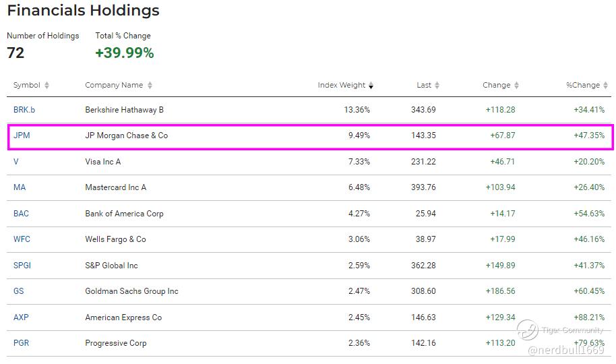Open the AXP ticker link
The width and height of the screenshot is (616, 364).
pos(22,317)
